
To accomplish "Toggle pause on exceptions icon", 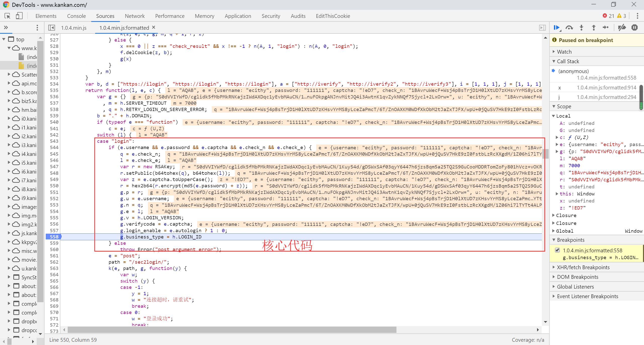I will click(x=634, y=28).
